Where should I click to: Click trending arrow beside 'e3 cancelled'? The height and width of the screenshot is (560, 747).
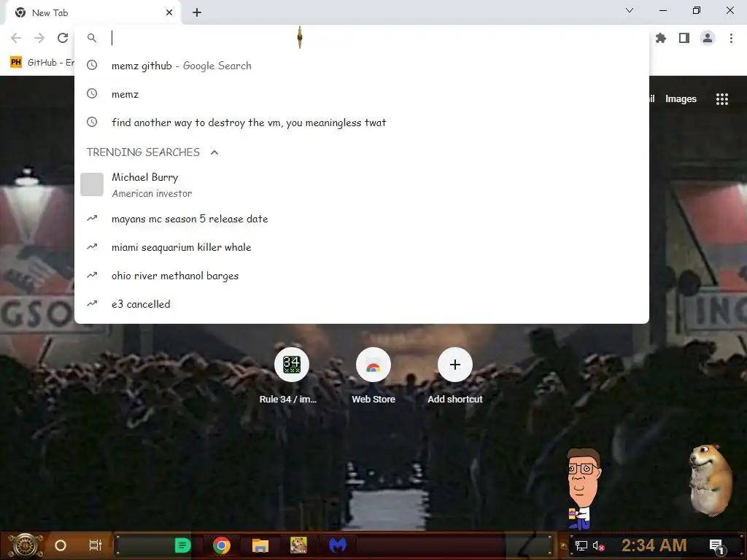92,303
